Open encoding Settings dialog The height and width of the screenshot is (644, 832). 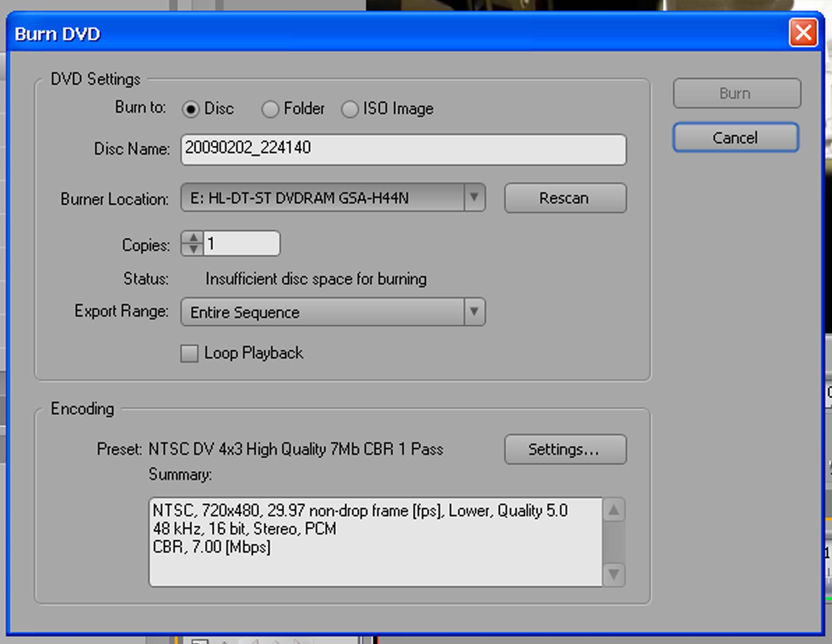(x=565, y=449)
